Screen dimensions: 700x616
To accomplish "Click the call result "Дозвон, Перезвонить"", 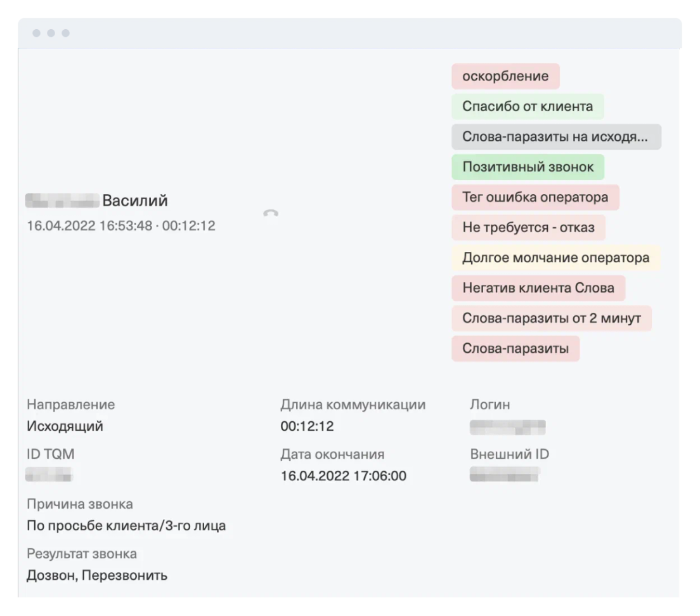I will (97, 575).
